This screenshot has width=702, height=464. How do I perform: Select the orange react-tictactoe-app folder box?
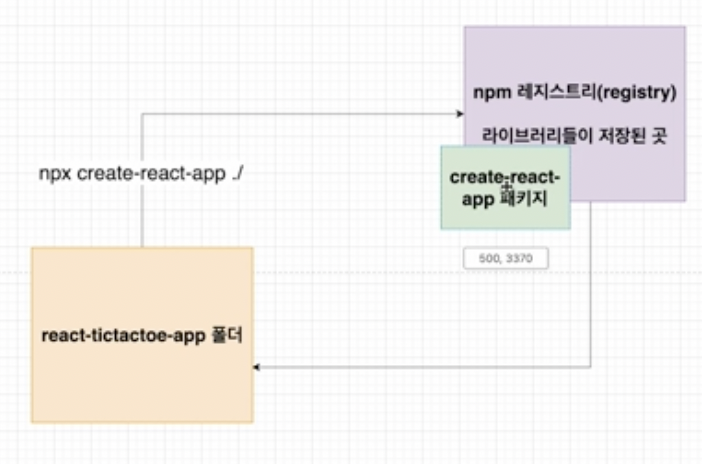point(142,335)
